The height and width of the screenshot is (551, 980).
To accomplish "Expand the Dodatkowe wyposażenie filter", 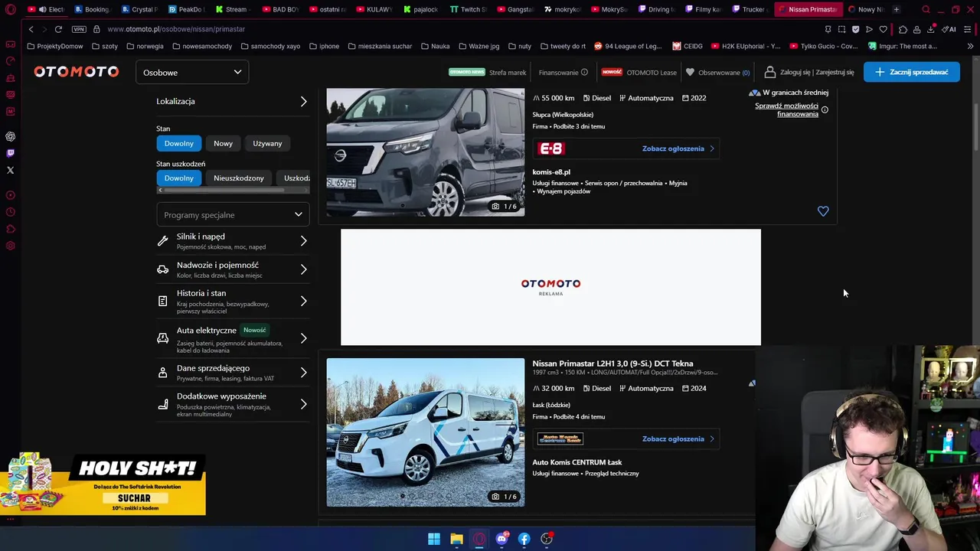I will coord(232,405).
